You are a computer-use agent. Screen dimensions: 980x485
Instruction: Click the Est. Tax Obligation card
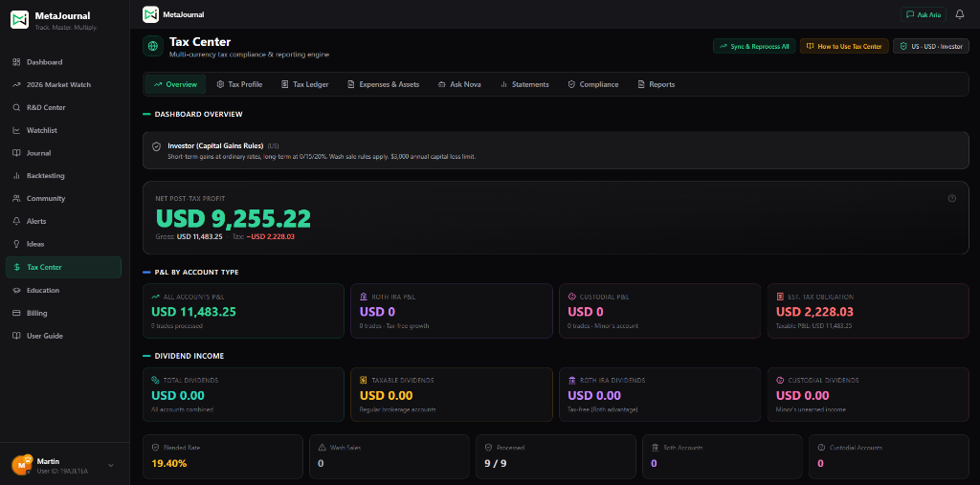coord(868,311)
